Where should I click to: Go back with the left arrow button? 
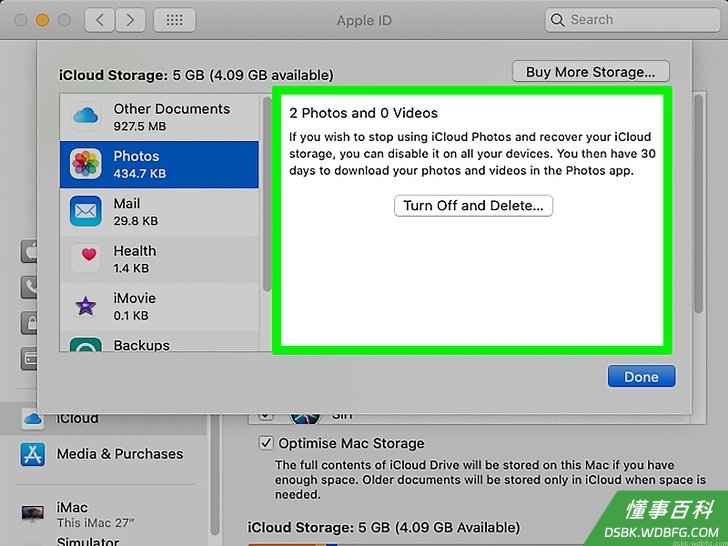coord(99,20)
